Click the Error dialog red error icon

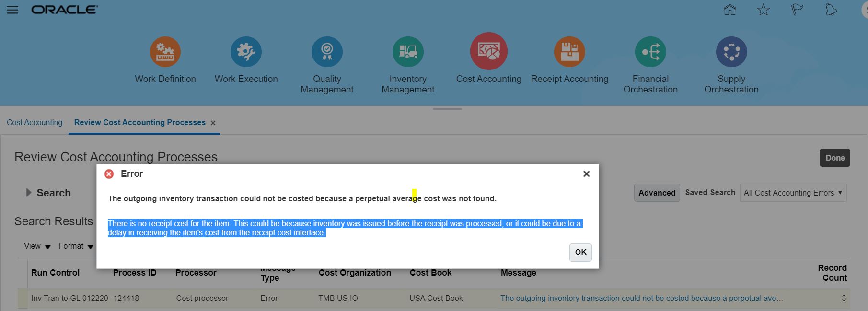[109, 174]
